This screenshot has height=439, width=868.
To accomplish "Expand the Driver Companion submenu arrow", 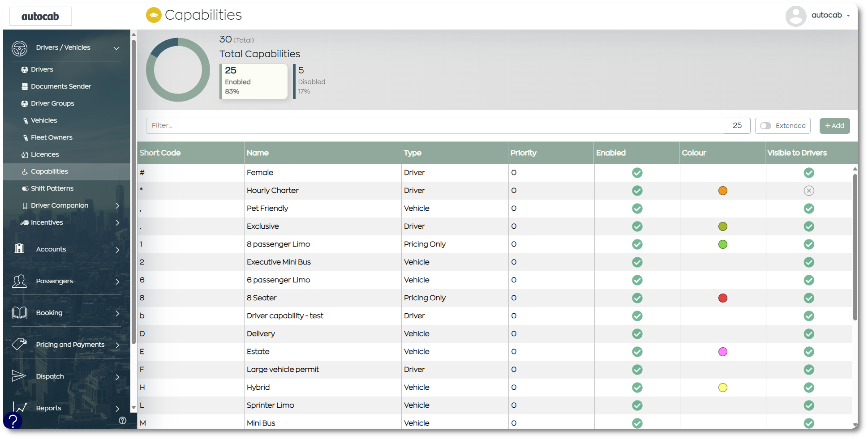I will tap(117, 206).
